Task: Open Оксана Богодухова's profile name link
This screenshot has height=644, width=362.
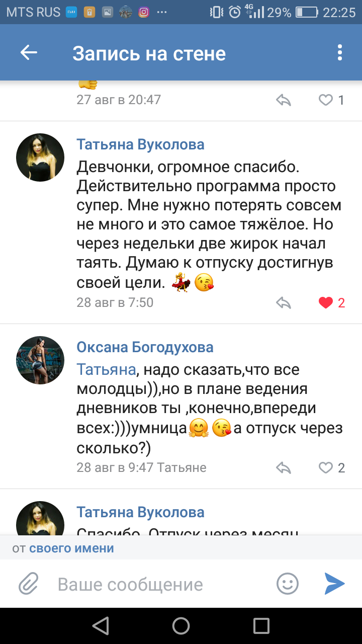Action: click(x=145, y=347)
